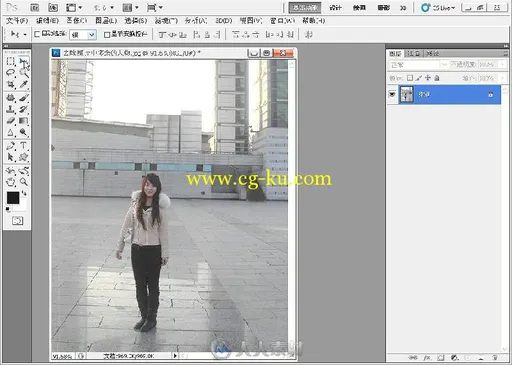Viewport: 512px width, 365px height.
Task: Select the Eraser tool
Action: [x=11, y=121]
